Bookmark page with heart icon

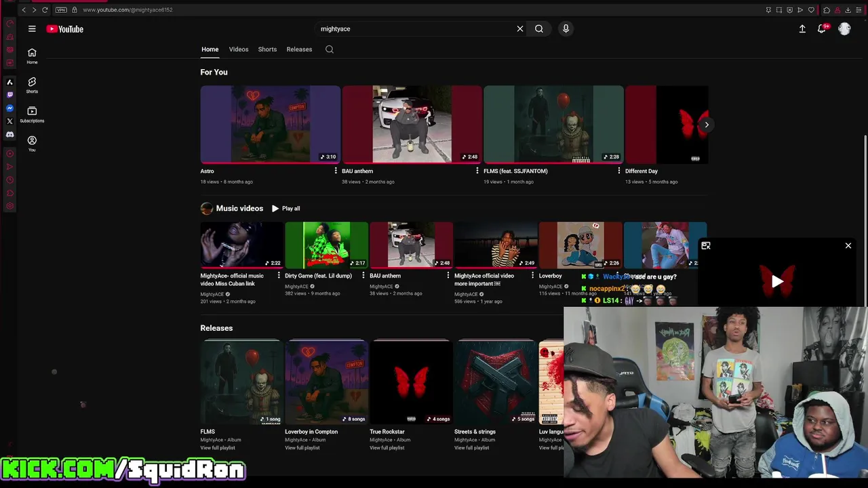[x=811, y=9]
